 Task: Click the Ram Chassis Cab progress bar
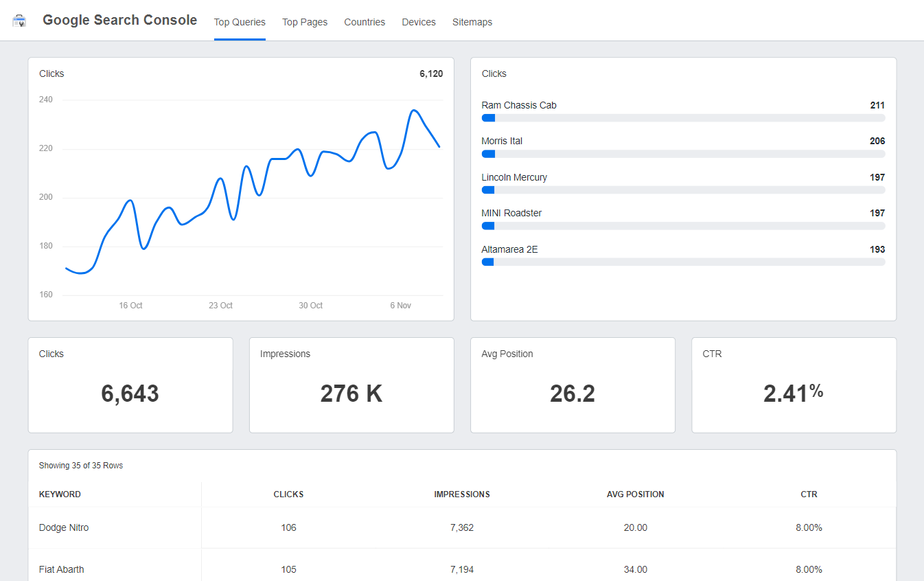click(683, 118)
